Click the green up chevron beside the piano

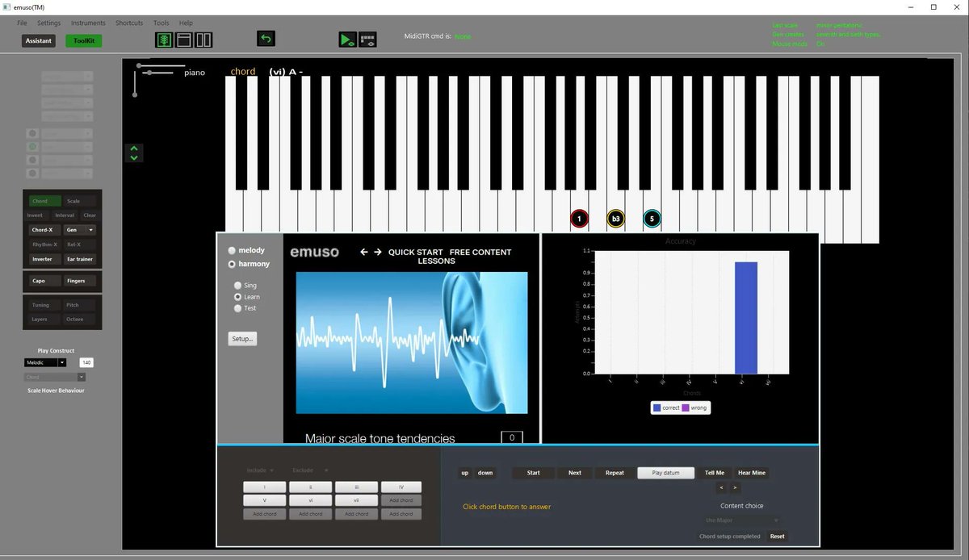click(135, 148)
